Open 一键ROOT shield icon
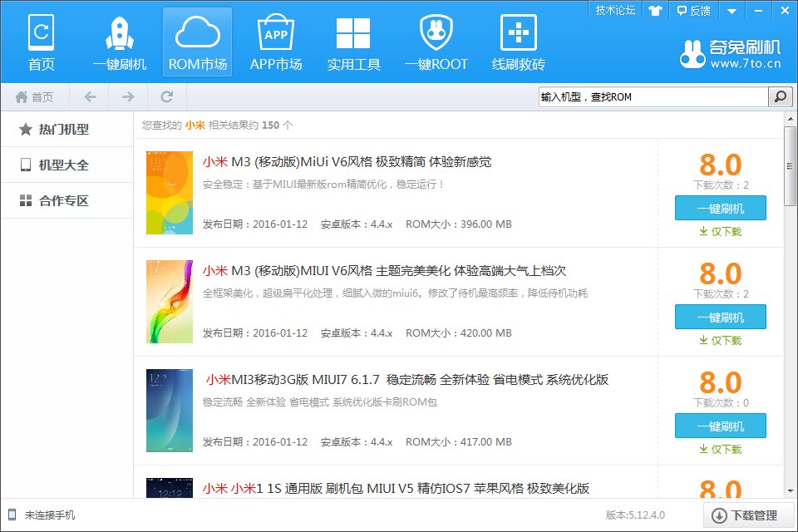Viewport: 798px width, 532px height. (436, 42)
